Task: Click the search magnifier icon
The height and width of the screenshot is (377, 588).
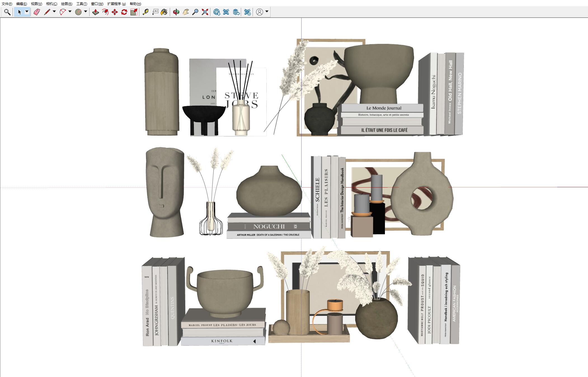Action: (7, 12)
